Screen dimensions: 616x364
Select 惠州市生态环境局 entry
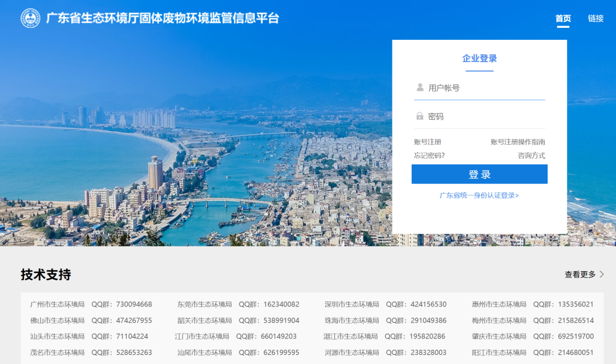(x=499, y=304)
